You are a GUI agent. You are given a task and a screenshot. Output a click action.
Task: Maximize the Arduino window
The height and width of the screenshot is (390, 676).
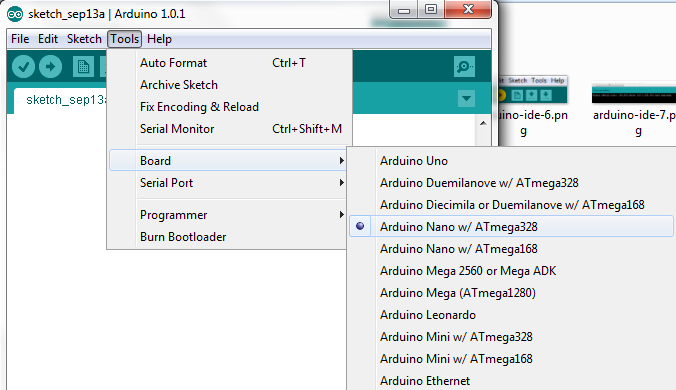point(431,9)
